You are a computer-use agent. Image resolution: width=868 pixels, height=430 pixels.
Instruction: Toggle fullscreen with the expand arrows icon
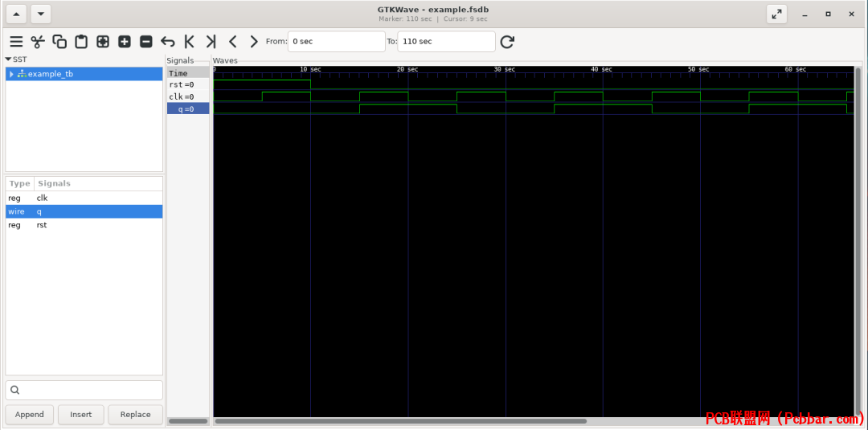pos(776,14)
